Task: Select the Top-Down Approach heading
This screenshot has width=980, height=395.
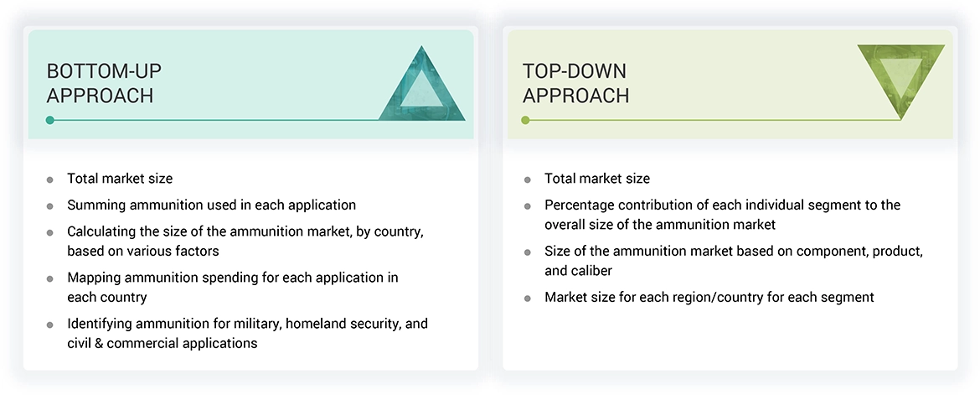Action: (x=575, y=83)
